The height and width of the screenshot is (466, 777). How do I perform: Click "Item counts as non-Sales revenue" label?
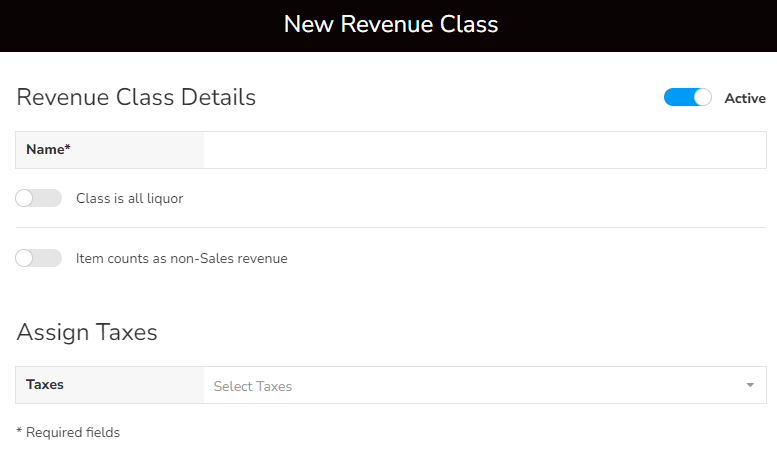[181, 258]
